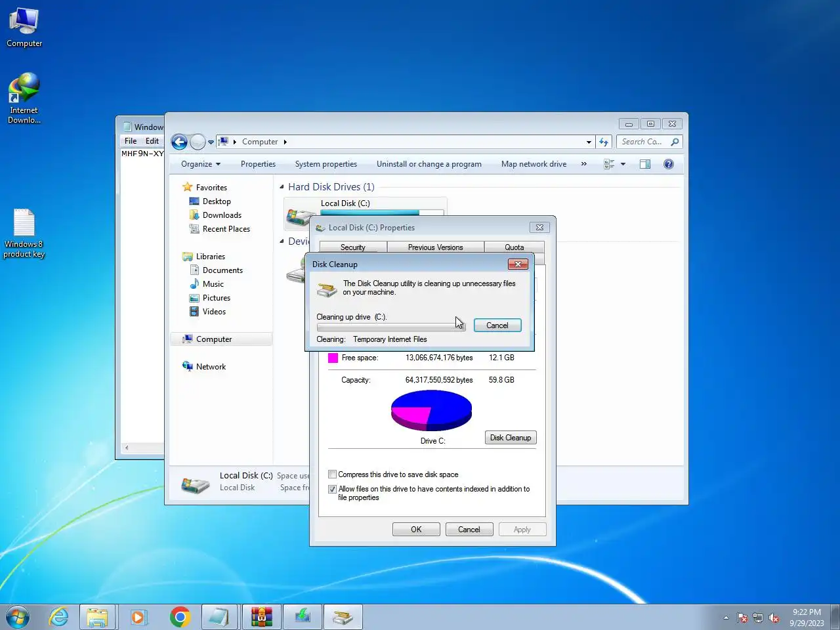Click the Disk Cleanup button in Properties
This screenshot has width=840, height=630.
(511, 438)
